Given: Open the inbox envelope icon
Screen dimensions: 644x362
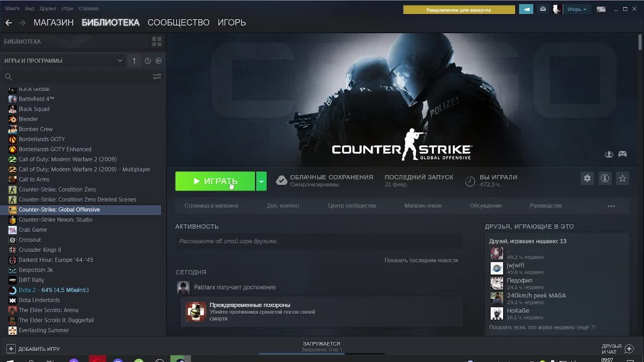Looking at the screenshot, I should (543, 9).
